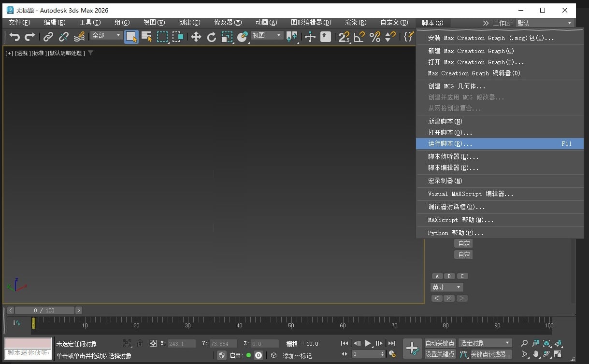This screenshot has width=589, height=364.
Task: Click the Use Pivot Point Center icon
Action: (292, 37)
